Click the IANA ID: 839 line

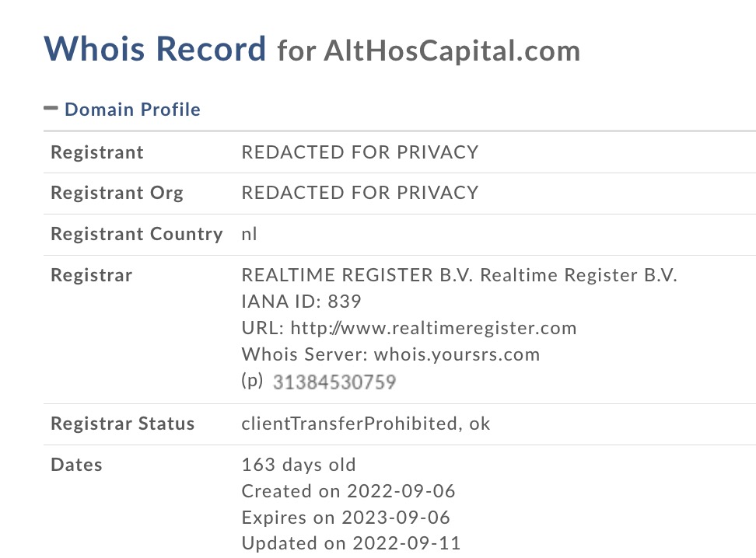(302, 302)
